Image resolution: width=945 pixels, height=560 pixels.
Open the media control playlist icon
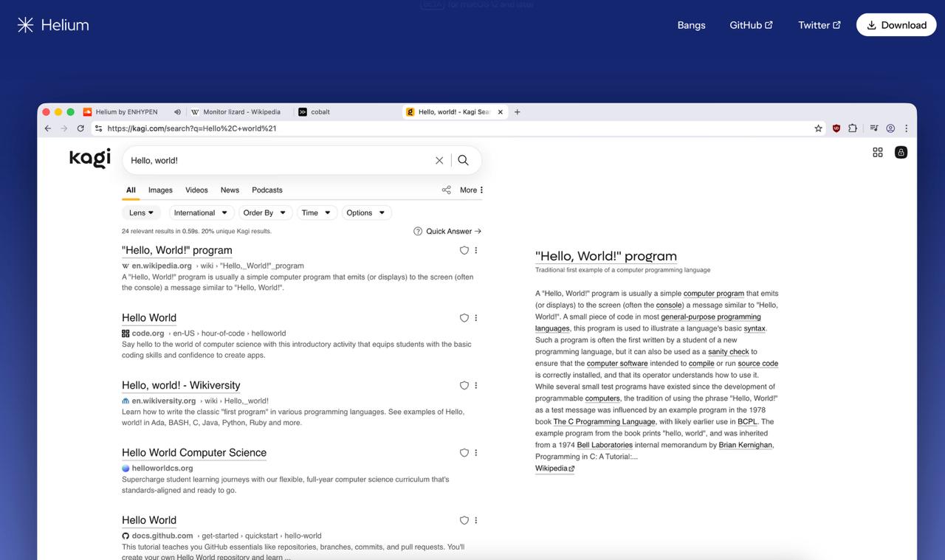[874, 128]
